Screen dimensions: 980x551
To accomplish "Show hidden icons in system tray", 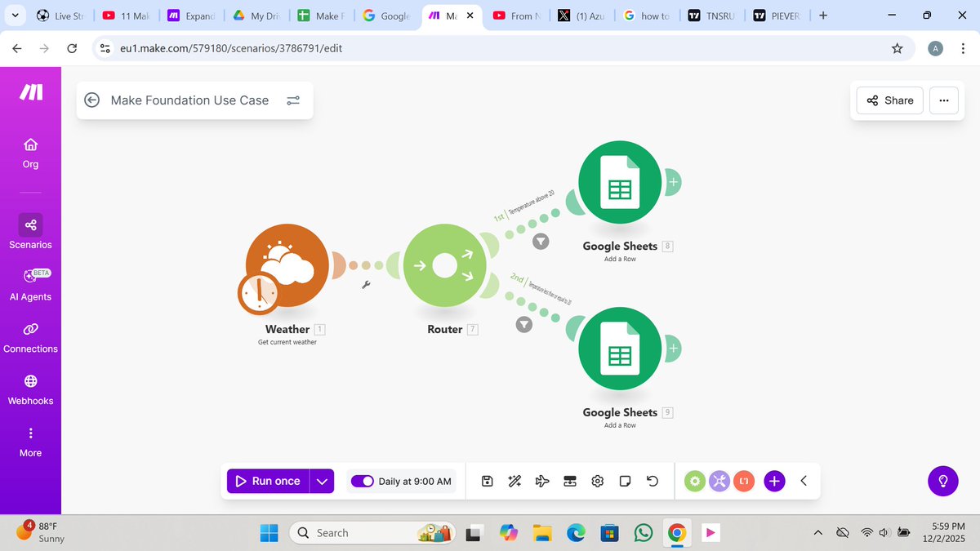I will pos(818,533).
